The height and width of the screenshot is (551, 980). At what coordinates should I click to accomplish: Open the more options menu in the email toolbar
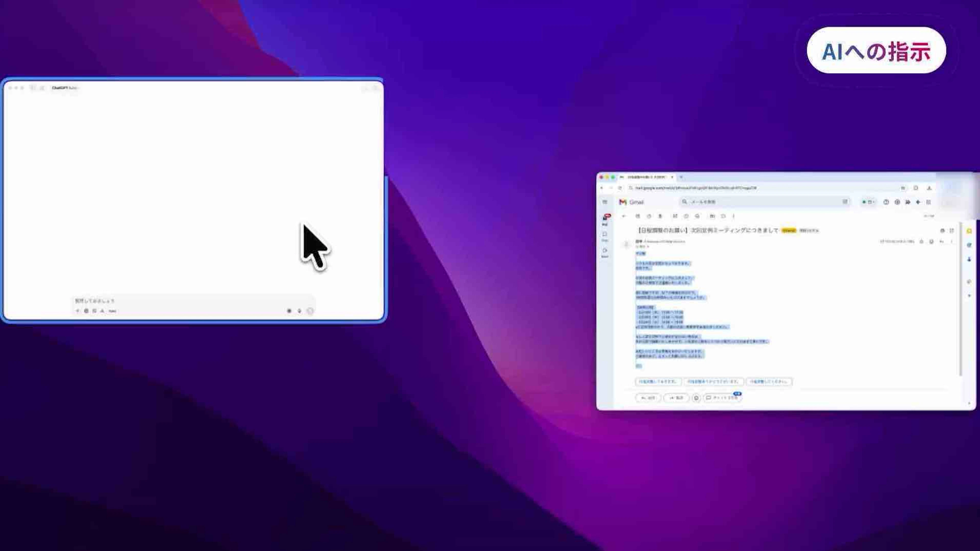pyautogui.click(x=733, y=216)
